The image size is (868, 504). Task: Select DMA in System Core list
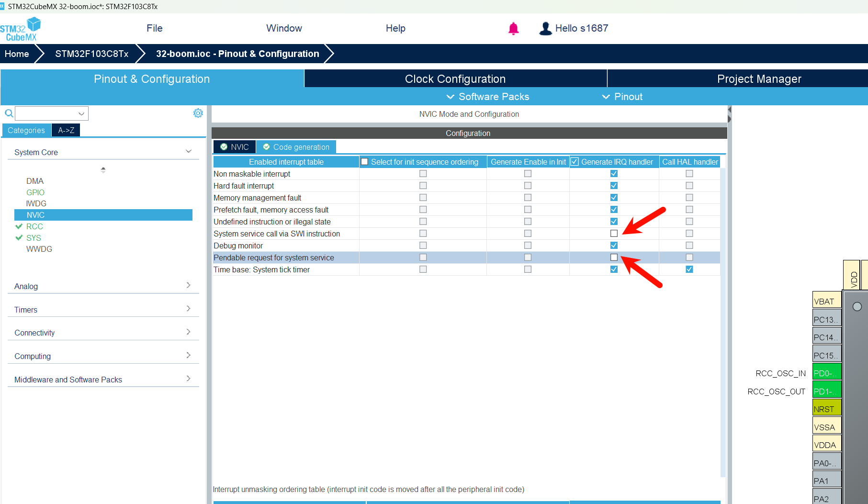click(x=35, y=181)
